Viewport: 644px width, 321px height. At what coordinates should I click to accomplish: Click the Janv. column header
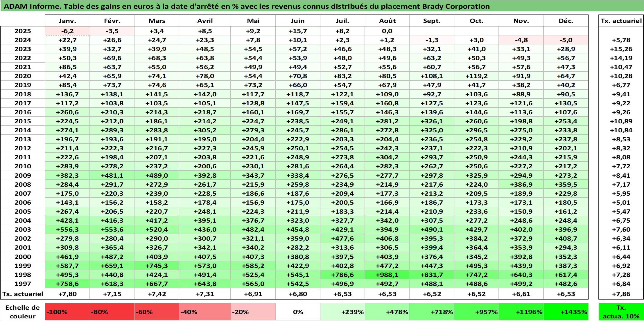(67, 21)
